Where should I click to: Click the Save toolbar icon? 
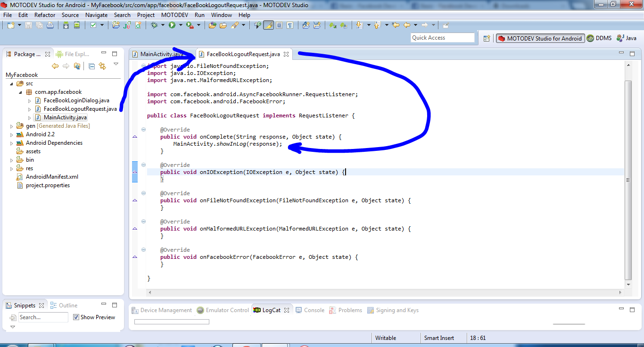[28, 25]
